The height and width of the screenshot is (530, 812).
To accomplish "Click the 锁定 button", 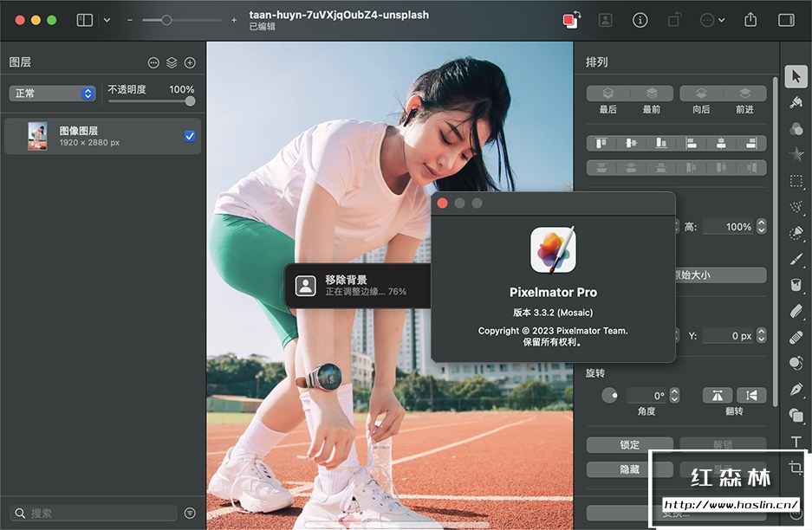I will 629,444.
